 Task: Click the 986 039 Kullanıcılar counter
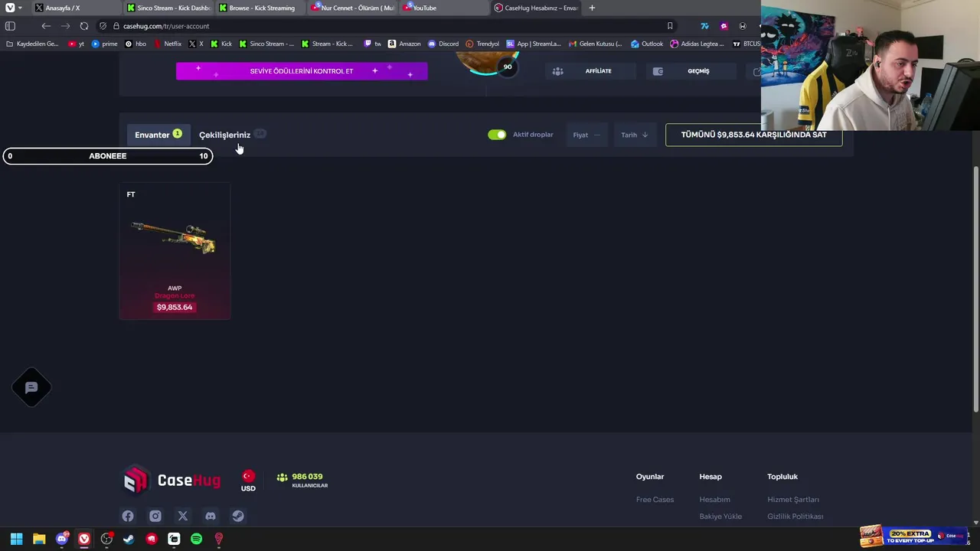(302, 481)
